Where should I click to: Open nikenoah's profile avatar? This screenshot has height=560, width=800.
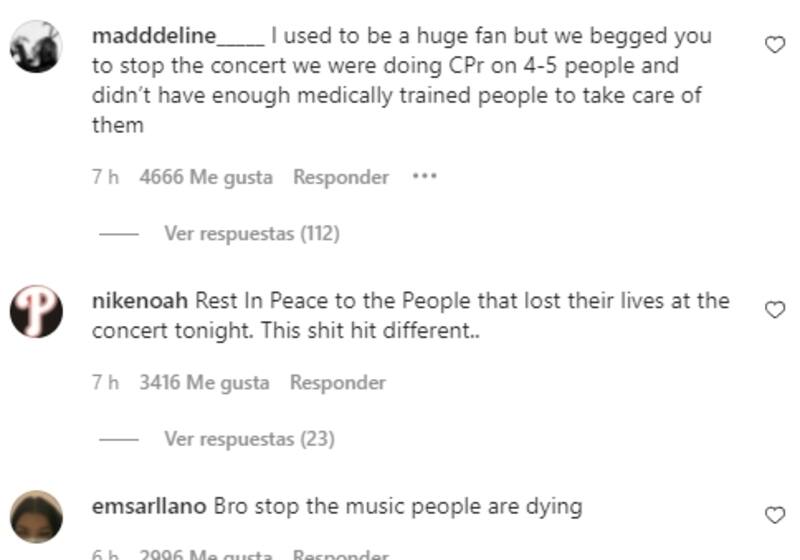[x=36, y=311]
